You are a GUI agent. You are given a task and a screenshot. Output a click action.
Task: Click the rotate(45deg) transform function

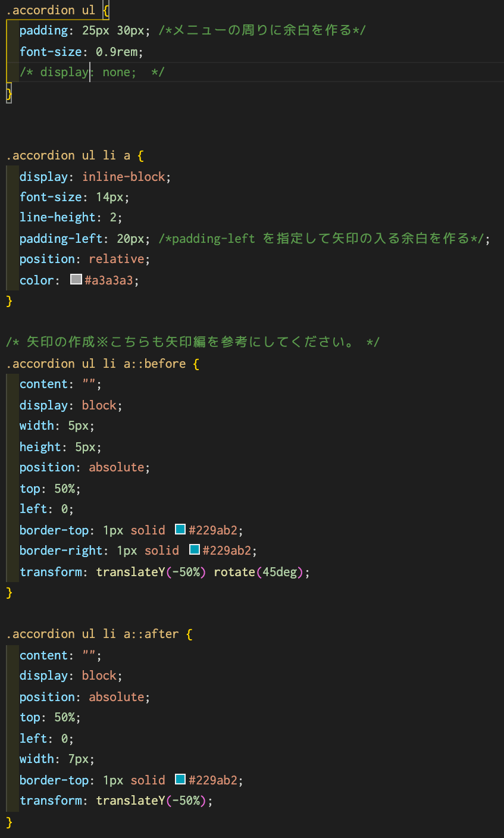259,572
